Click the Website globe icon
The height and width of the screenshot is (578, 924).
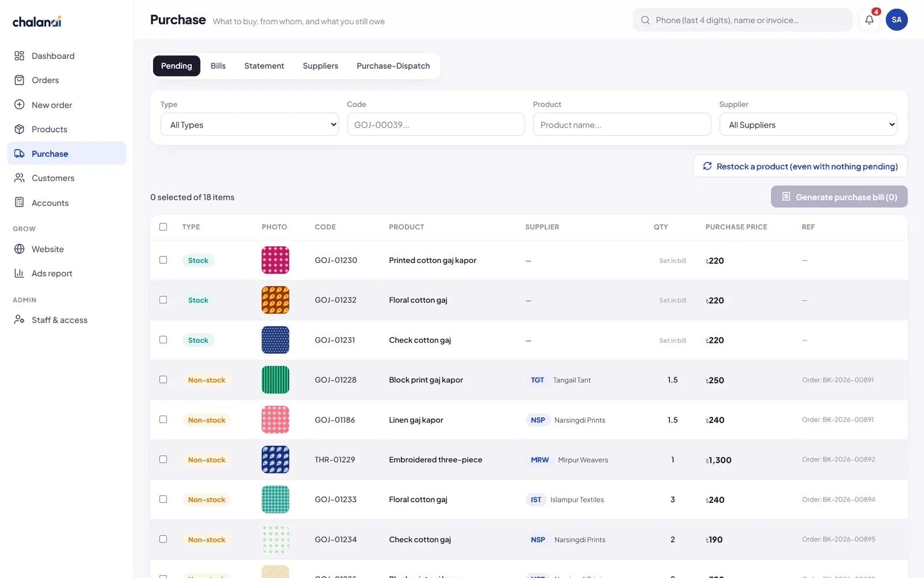tap(19, 249)
